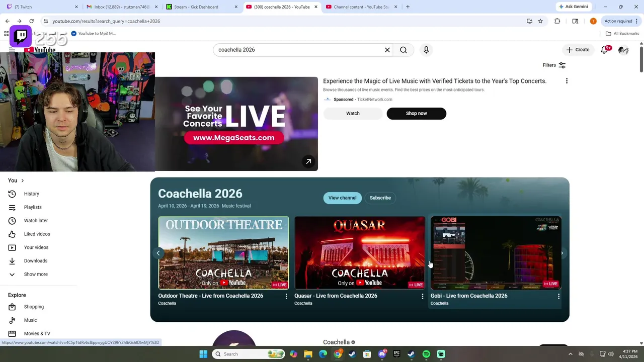
Task: Open the expand arrow on the MegaSeats ad
Action: coord(308,161)
